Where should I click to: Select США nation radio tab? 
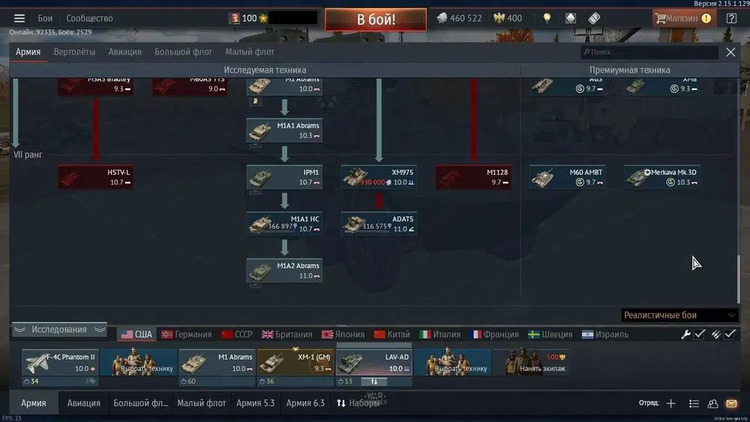coord(137,334)
